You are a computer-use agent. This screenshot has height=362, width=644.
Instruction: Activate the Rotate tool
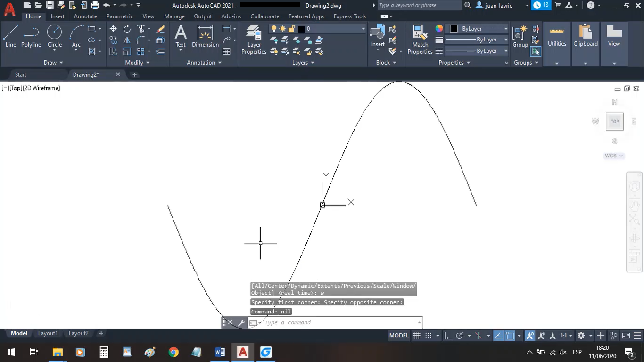[127, 29]
